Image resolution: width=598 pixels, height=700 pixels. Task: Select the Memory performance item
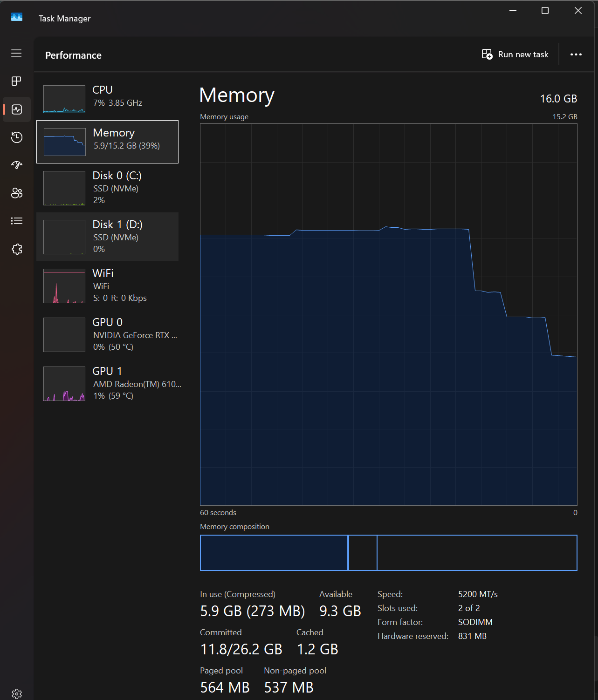pos(107,142)
